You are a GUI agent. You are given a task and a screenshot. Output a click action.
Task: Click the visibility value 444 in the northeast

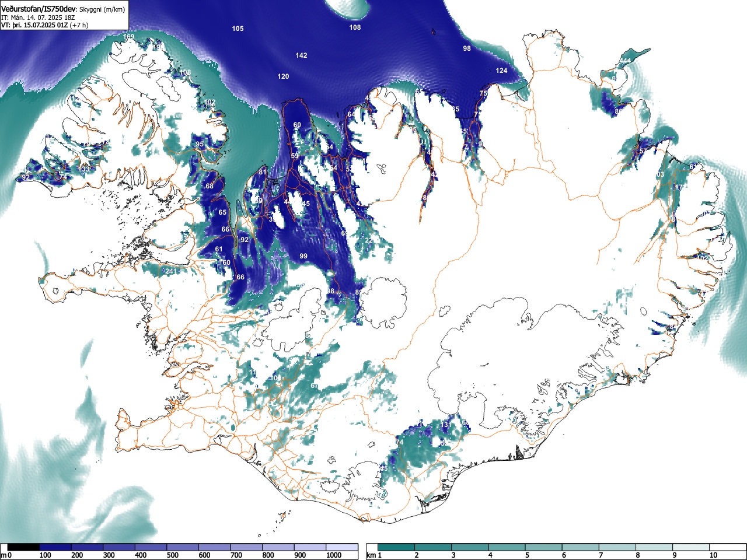pos(625,61)
